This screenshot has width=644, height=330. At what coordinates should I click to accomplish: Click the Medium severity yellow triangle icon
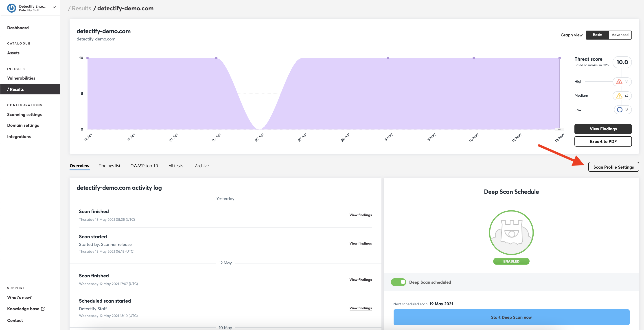pos(619,96)
